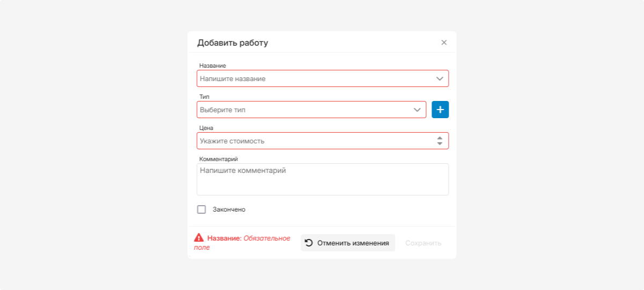This screenshot has height=290, width=644.
Task: Increase the Цена value with up arrow
Action: click(x=440, y=137)
